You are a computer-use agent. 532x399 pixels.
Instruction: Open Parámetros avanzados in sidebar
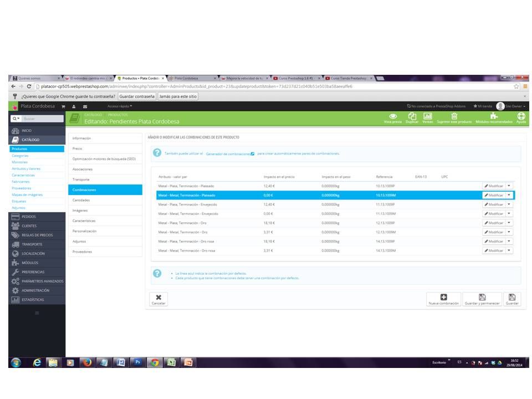37,282
